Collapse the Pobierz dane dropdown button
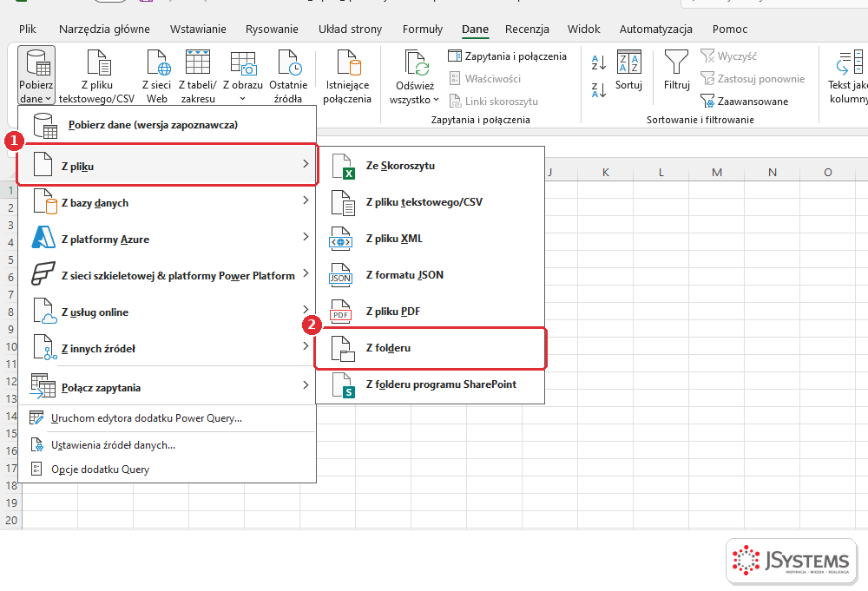The height and width of the screenshot is (591, 868). pos(36,76)
